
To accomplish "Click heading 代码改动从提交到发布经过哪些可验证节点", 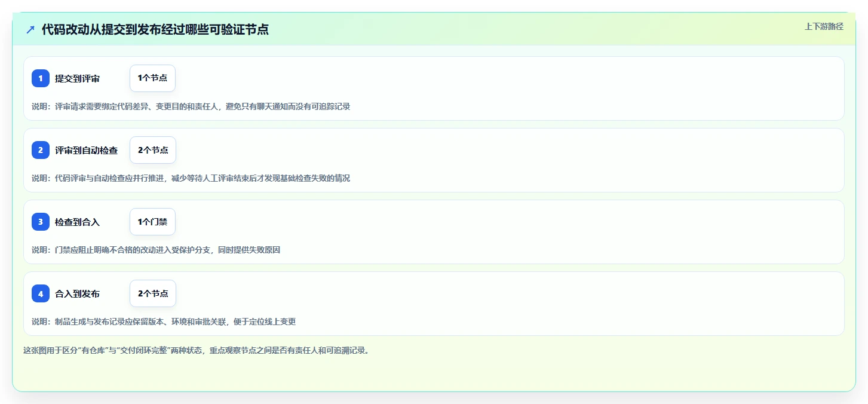I will coord(155,30).
